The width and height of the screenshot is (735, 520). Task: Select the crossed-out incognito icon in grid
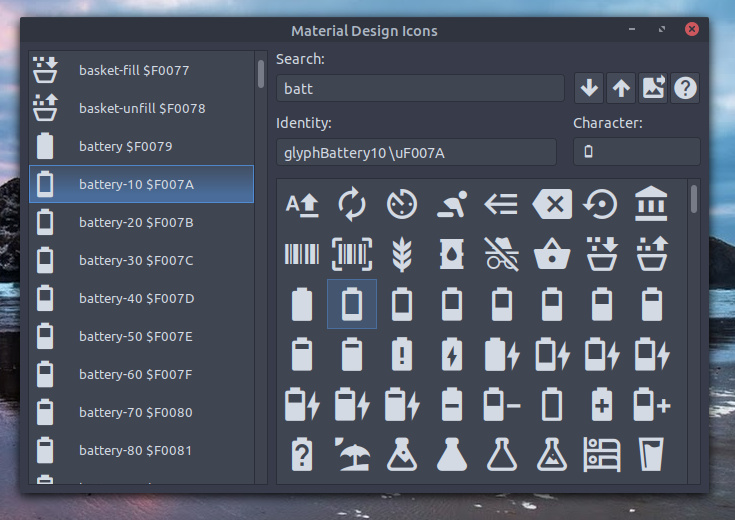pyautogui.click(x=502, y=254)
